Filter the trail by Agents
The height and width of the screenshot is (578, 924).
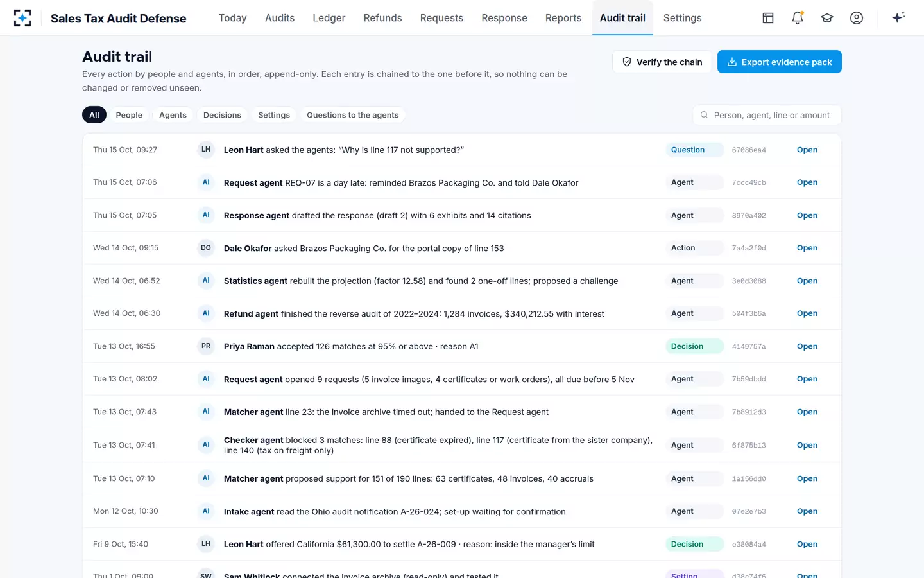(x=173, y=115)
